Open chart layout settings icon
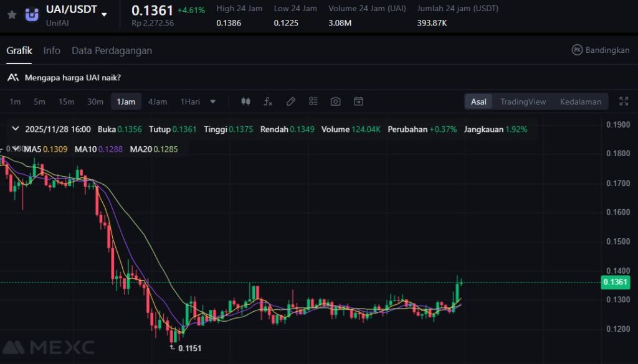Viewport: 638px width, 364px height. point(313,101)
